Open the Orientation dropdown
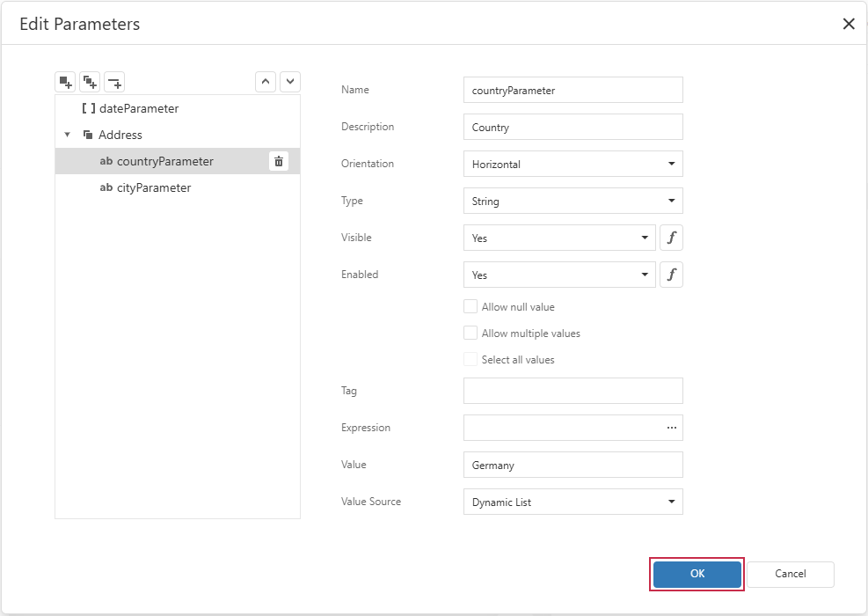 point(573,164)
